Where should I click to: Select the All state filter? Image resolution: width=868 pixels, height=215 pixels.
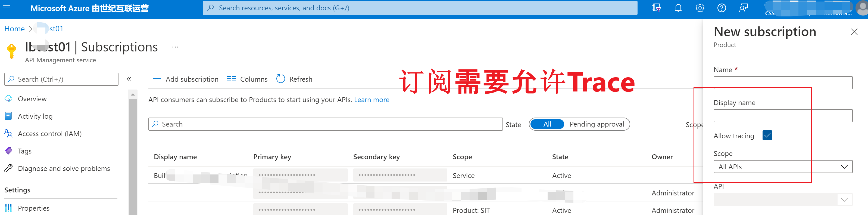pos(547,124)
